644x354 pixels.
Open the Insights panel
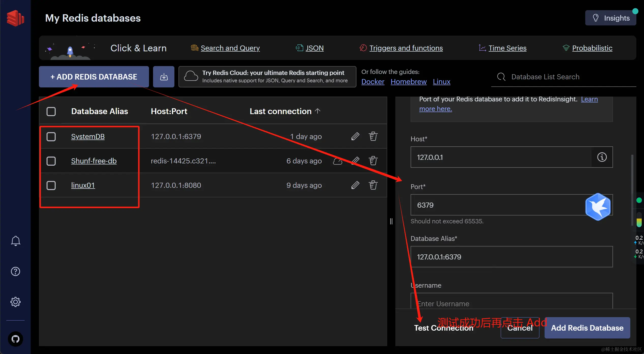click(611, 18)
